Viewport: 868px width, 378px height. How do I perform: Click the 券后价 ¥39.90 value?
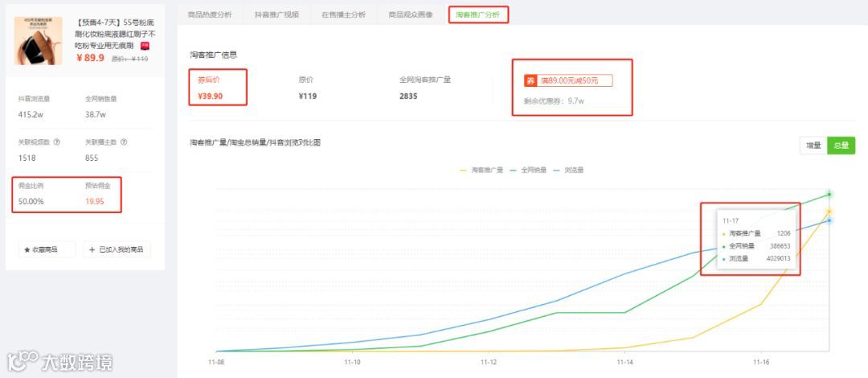coord(211,96)
